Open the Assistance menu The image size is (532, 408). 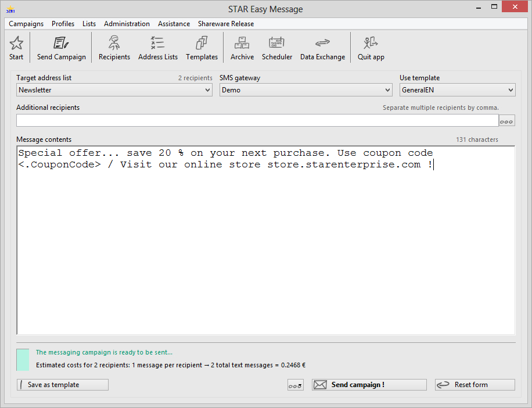pyautogui.click(x=174, y=24)
